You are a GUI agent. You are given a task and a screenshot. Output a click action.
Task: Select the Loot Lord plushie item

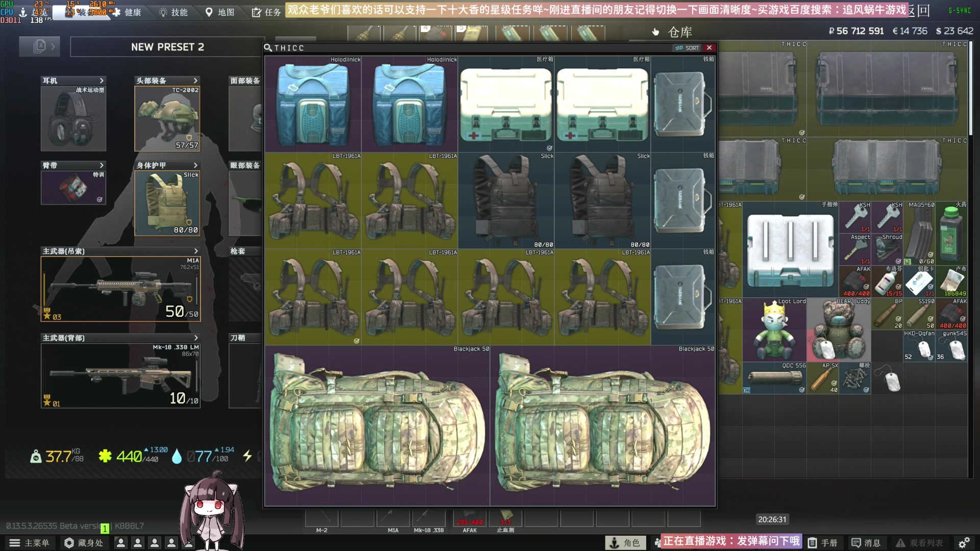tap(774, 331)
